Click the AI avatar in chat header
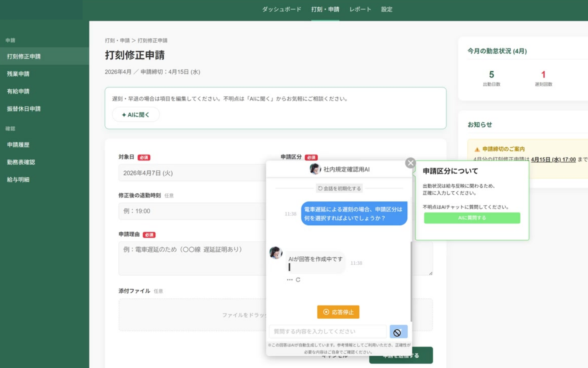Image resolution: width=588 pixels, height=368 pixels. pos(315,169)
